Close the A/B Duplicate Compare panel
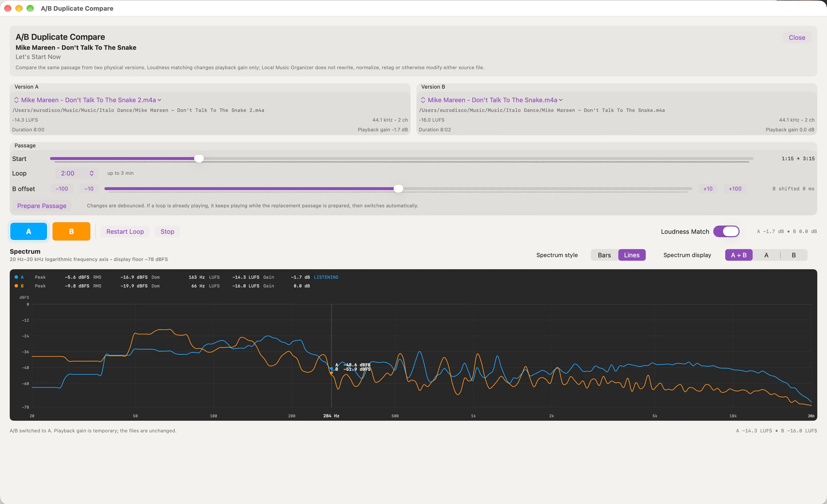This screenshot has width=827, height=504. (797, 38)
